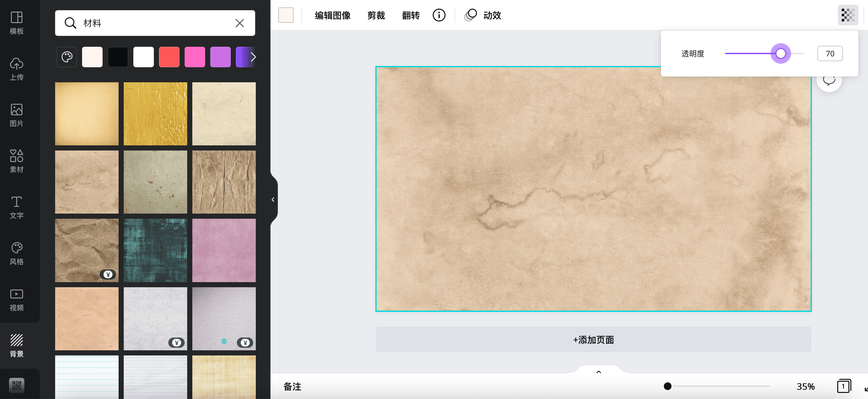868x399 pixels.
Task: Open the 备注 notes button
Action: pyautogui.click(x=292, y=386)
